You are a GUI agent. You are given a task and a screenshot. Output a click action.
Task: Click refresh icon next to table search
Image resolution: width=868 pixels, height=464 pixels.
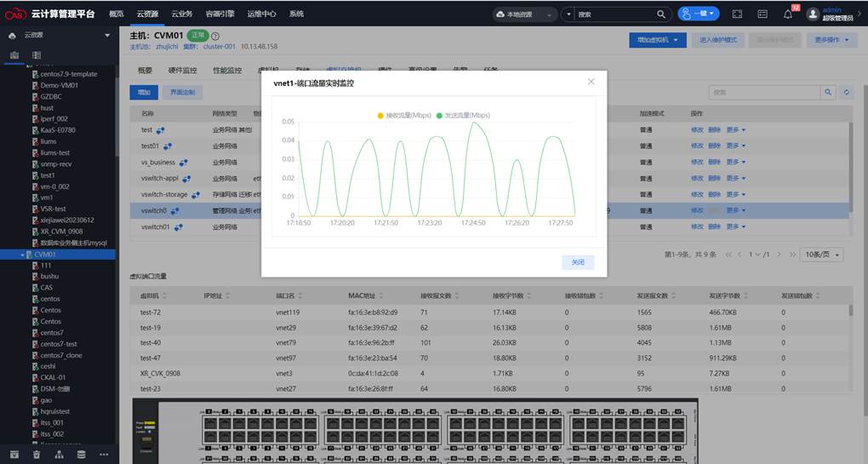tap(846, 92)
